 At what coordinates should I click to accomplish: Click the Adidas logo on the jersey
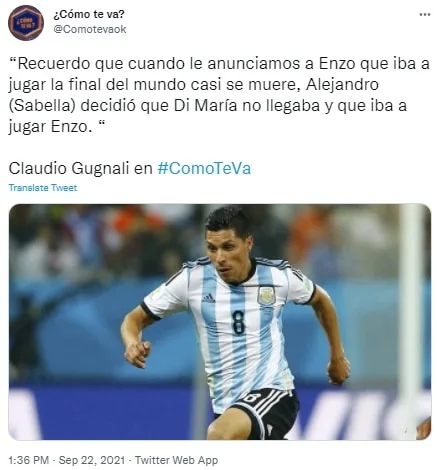208,298
